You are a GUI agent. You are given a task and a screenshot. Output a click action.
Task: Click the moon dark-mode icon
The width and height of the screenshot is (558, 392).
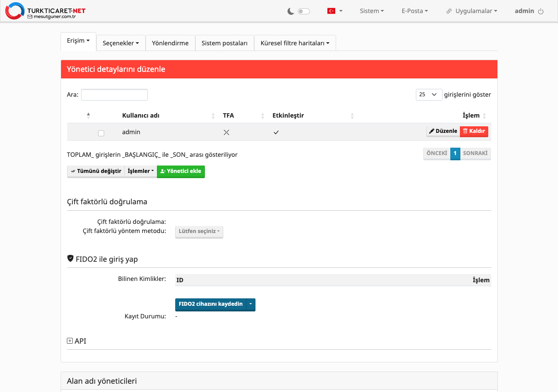click(291, 11)
